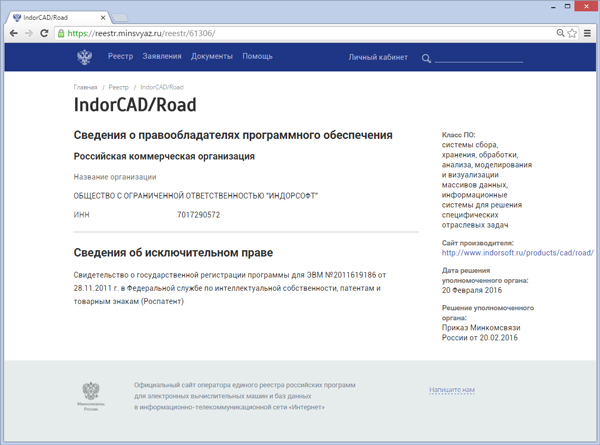Maximize the browser window
Image resolution: width=600 pixels, height=445 pixels.
tap(567, 6)
